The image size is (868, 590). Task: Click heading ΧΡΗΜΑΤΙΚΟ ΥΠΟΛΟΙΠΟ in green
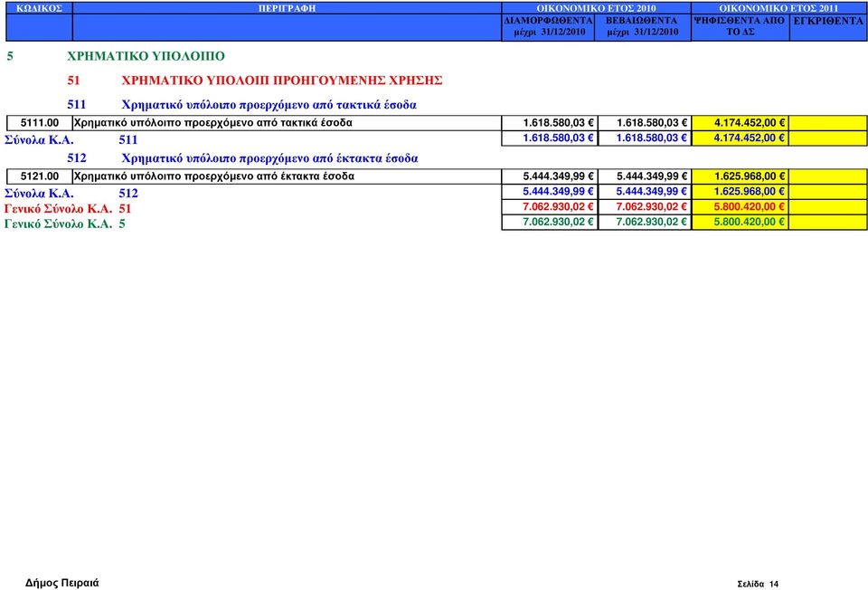pos(146,56)
